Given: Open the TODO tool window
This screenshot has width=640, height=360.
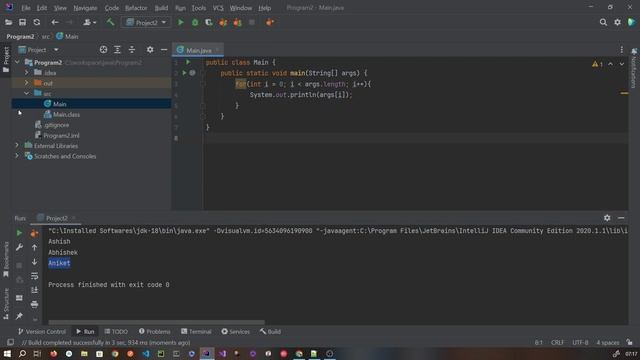Looking at the screenshot, I should click(x=116, y=331).
